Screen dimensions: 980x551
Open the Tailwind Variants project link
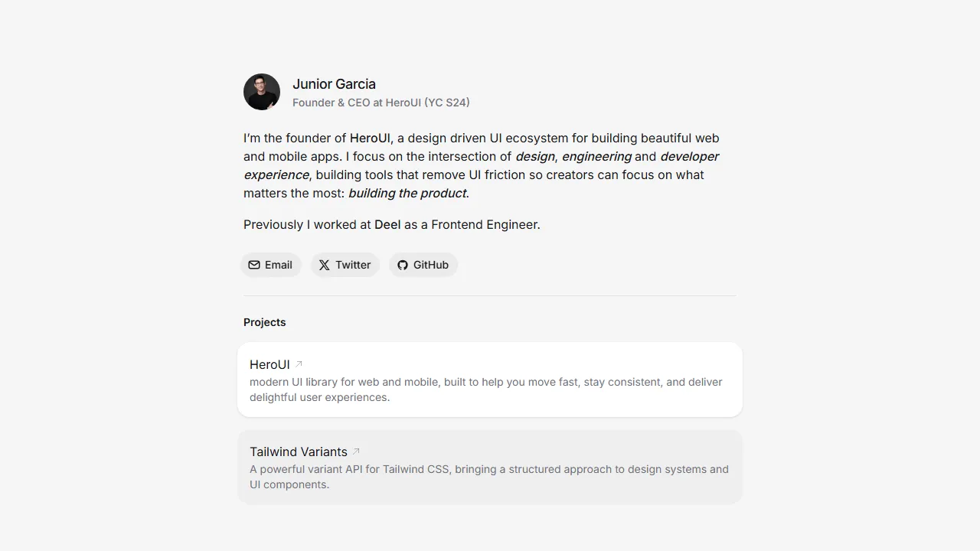pos(299,452)
